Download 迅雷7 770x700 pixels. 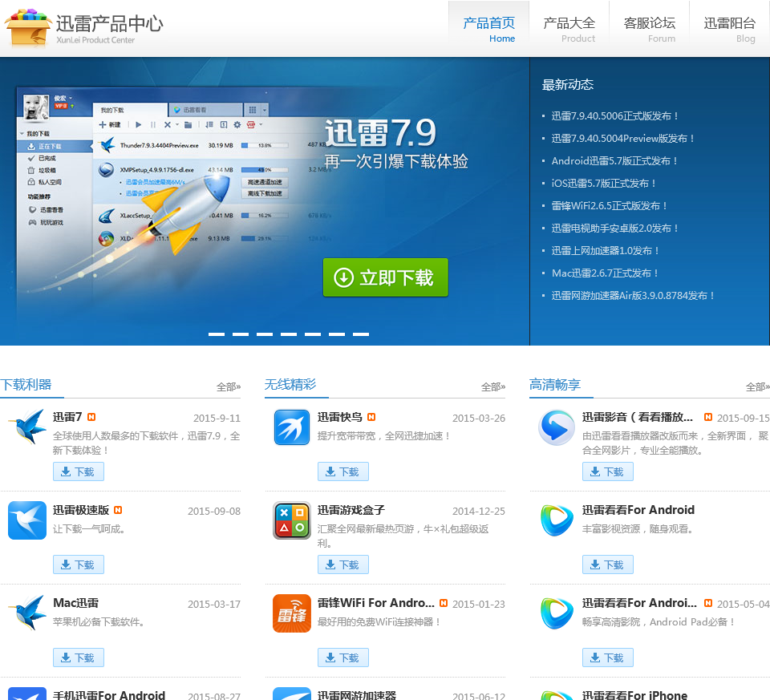tap(79, 471)
